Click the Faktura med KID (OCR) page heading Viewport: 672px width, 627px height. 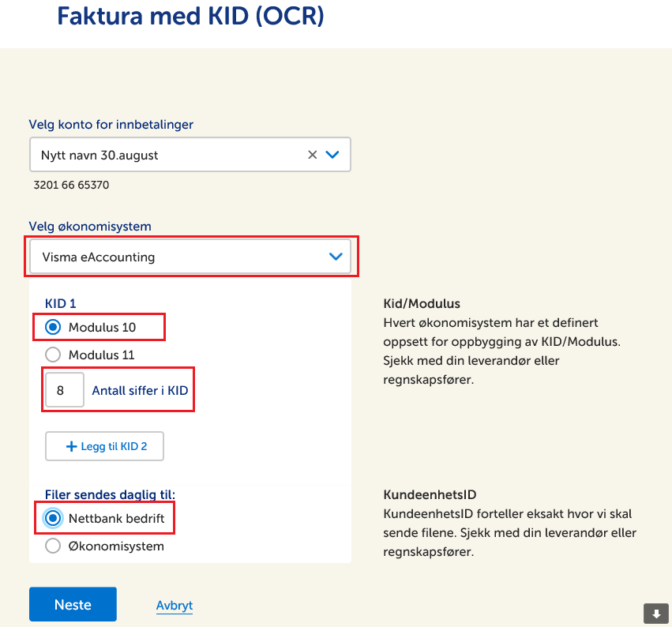pyautogui.click(x=190, y=15)
